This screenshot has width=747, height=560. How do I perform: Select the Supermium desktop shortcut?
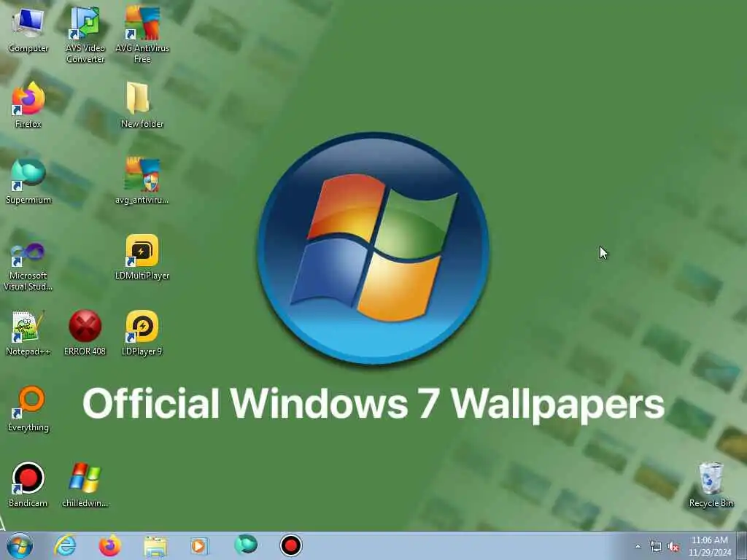(x=28, y=181)
